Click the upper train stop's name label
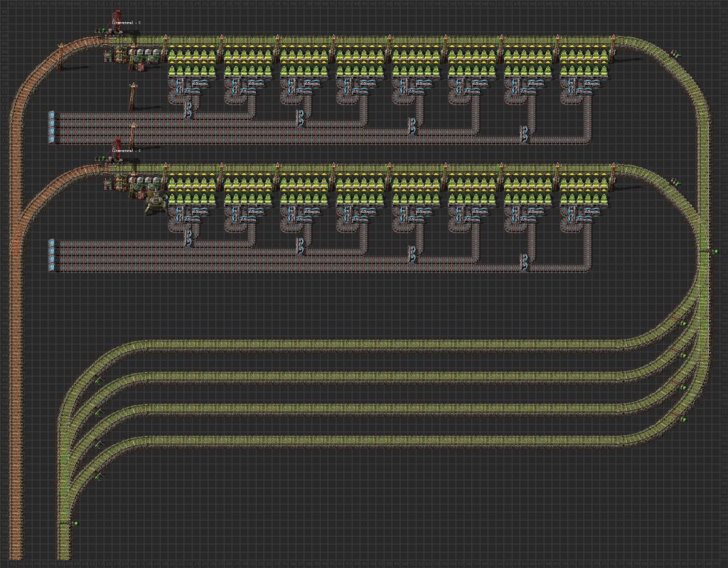 (x=127, y=22)
